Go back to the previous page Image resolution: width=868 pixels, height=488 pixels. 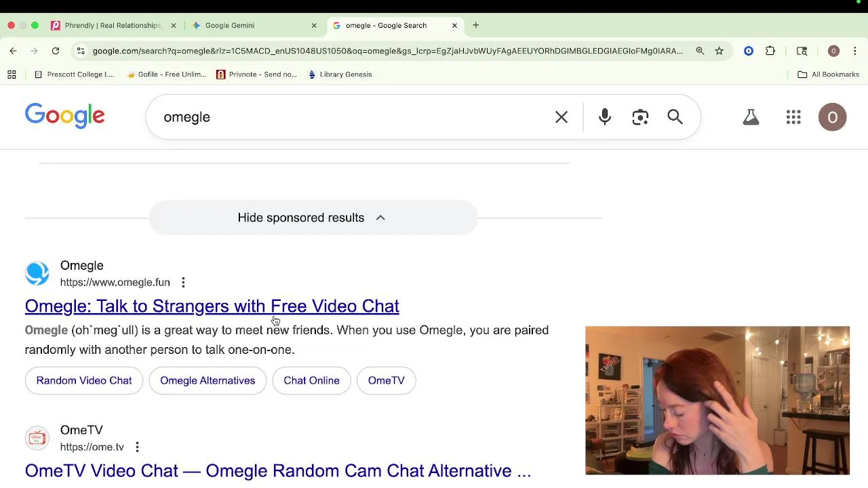click(13, 51)
